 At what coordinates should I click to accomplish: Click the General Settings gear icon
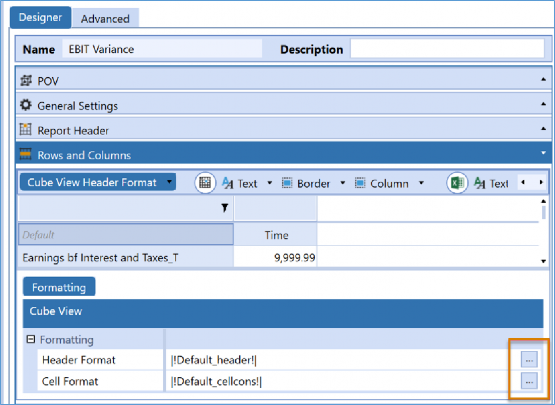click(25, 105)
